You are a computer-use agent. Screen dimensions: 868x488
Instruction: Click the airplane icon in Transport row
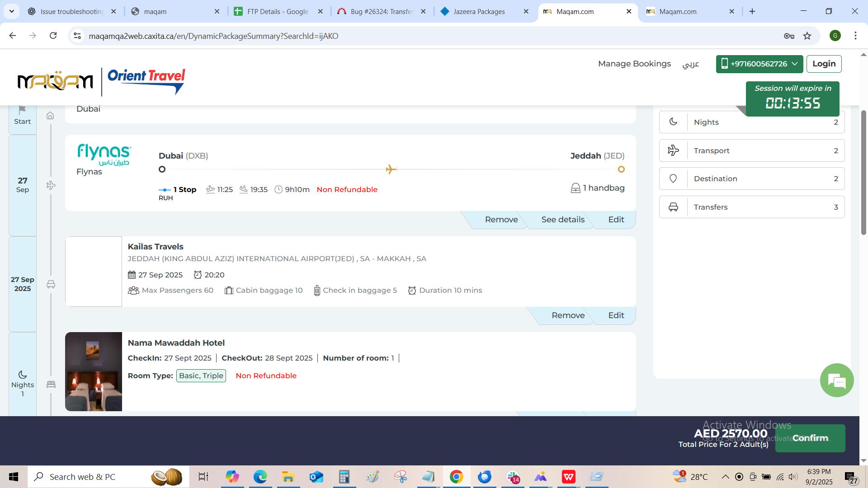pos(673,150)
